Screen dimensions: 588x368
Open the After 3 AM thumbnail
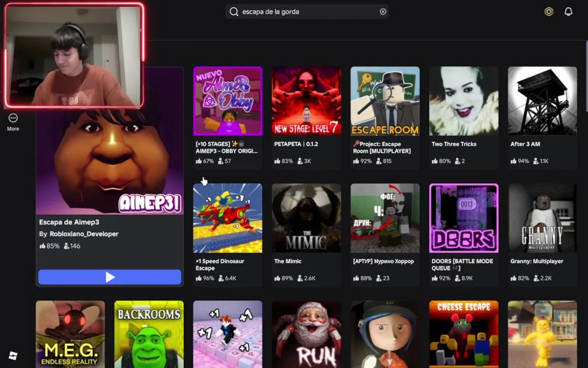[542, 101]
